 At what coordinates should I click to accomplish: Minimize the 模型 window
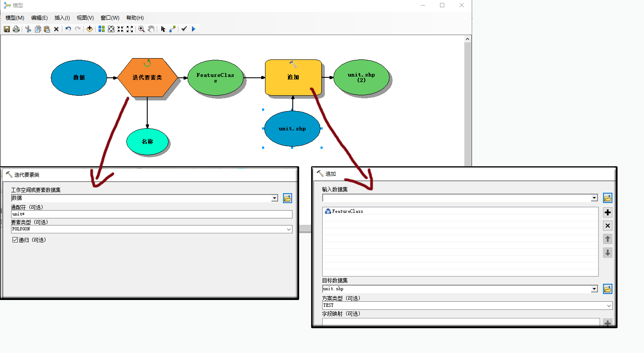[x=423, y=5]
